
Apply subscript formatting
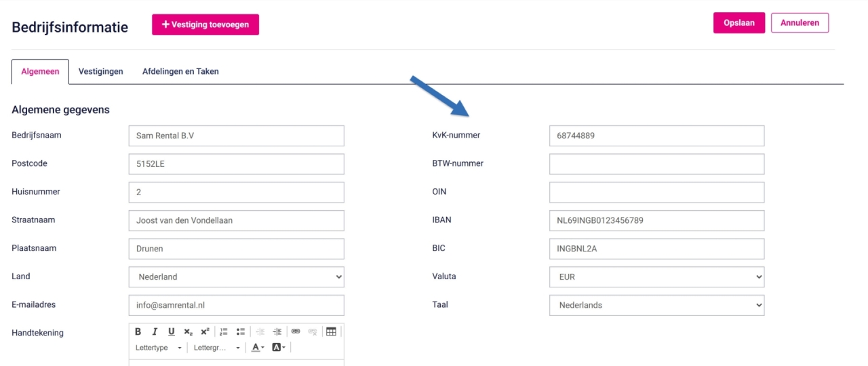(188, 331)
